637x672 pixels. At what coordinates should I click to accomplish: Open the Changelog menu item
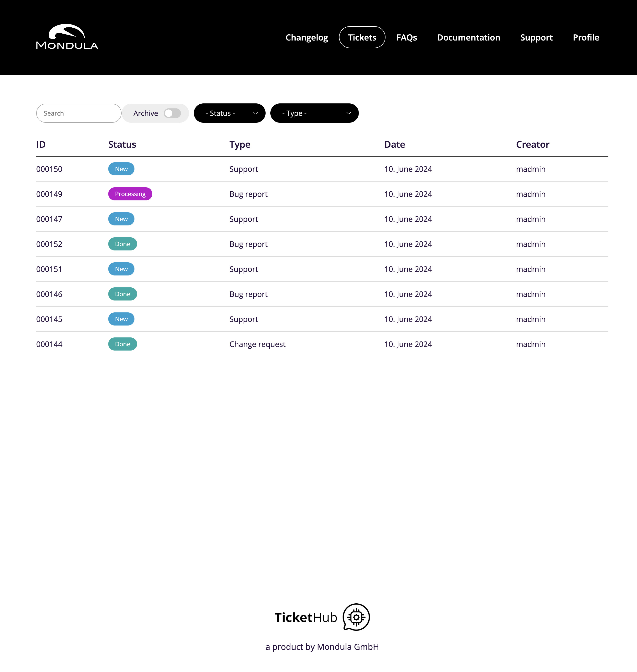(x=307, y=37)
